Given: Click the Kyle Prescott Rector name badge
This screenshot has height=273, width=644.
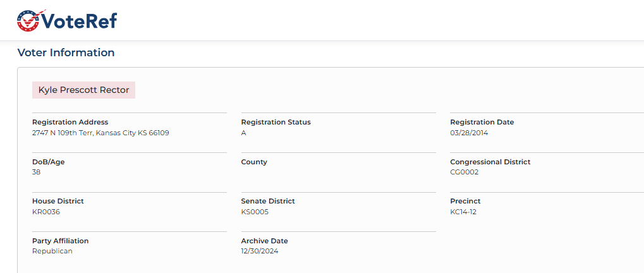Looking at the screenshot, I should [84, 90].
